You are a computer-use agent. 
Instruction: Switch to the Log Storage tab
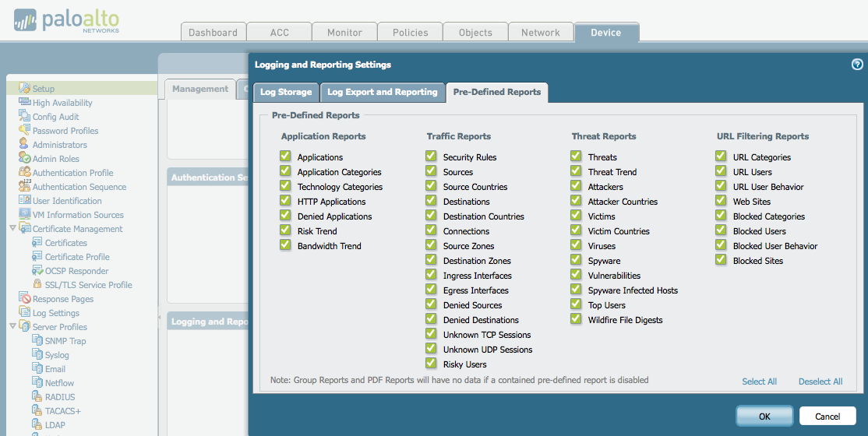(x=286, y=92)
